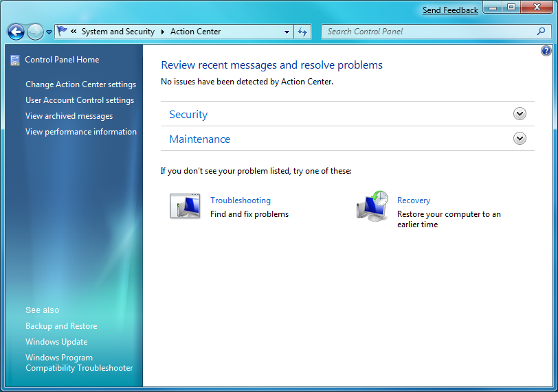558x392 pixels.
Task: Click into the Search Control Panel field
Action: tap(429, 32)
